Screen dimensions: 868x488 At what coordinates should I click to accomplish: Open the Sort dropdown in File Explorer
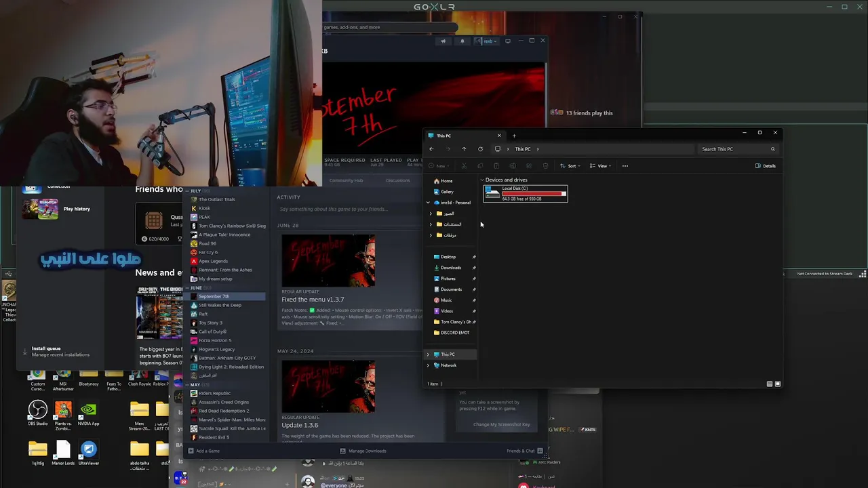570,166
